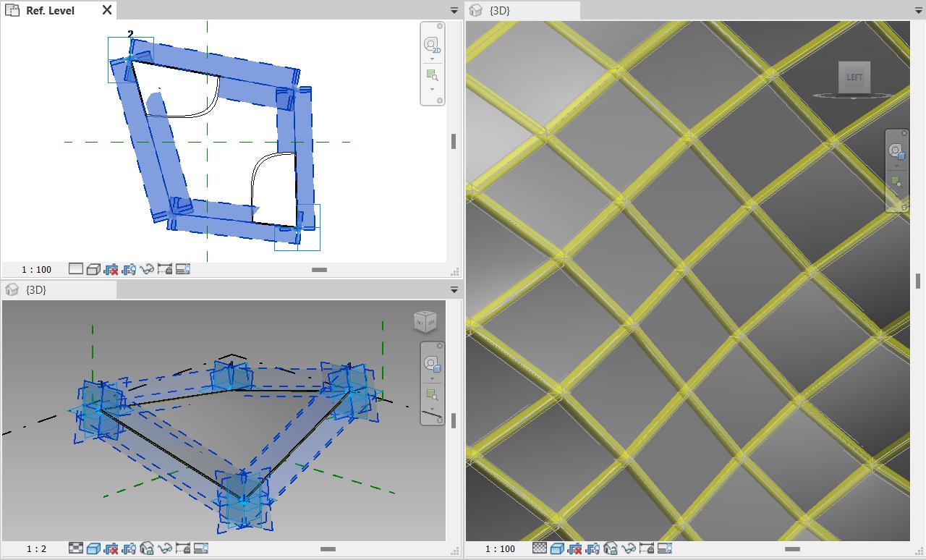
Task: Expand steering wheel options in the 1:2 3D view
Action: [432, 378]
